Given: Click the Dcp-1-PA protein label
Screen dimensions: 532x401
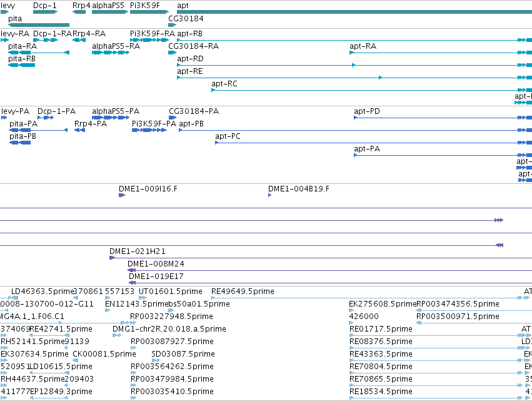Looking at the screenshot, I should (56, 111).
